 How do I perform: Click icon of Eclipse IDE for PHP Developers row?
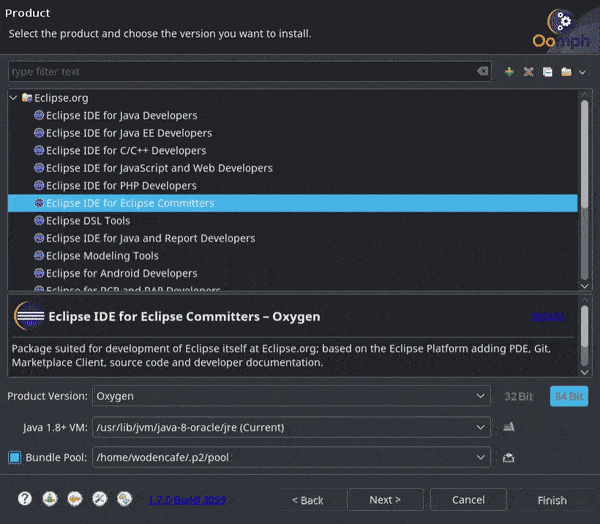point(39,185)
